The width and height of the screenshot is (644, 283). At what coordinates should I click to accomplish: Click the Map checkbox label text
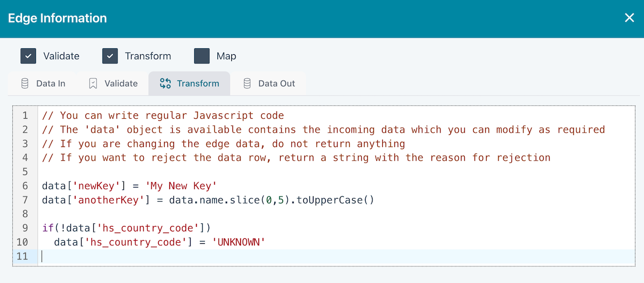pos(226,56)
